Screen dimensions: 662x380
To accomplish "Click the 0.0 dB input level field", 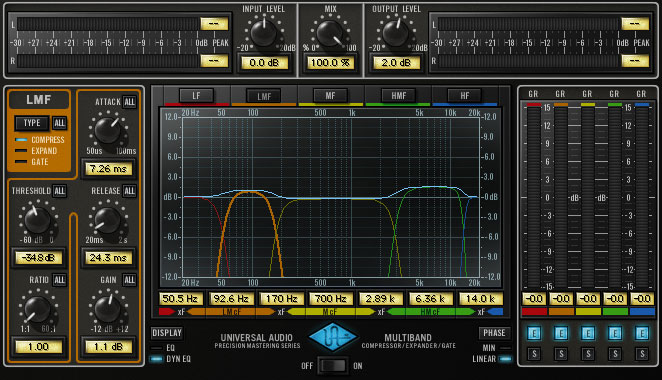I will click(x=264, y=63).
